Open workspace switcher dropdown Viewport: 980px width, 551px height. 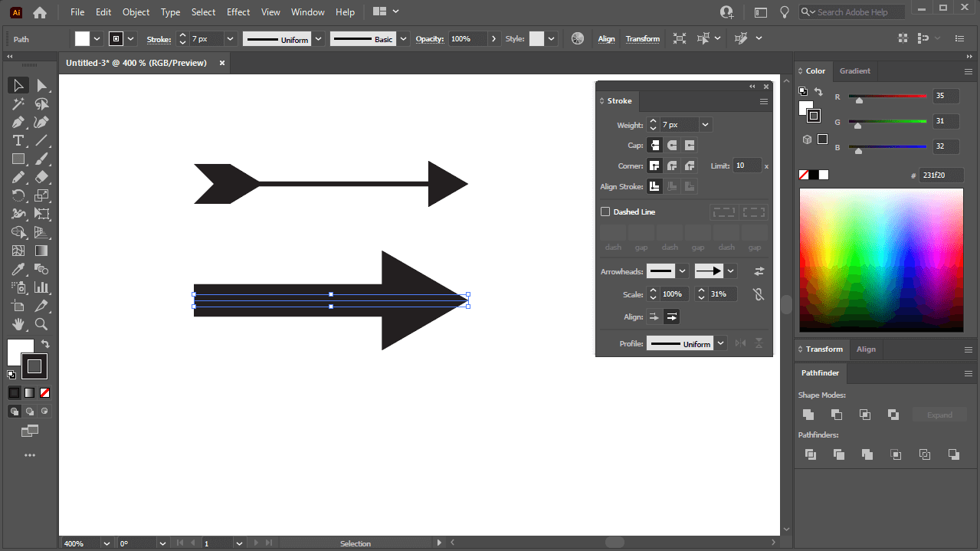(x=386, y=11)
